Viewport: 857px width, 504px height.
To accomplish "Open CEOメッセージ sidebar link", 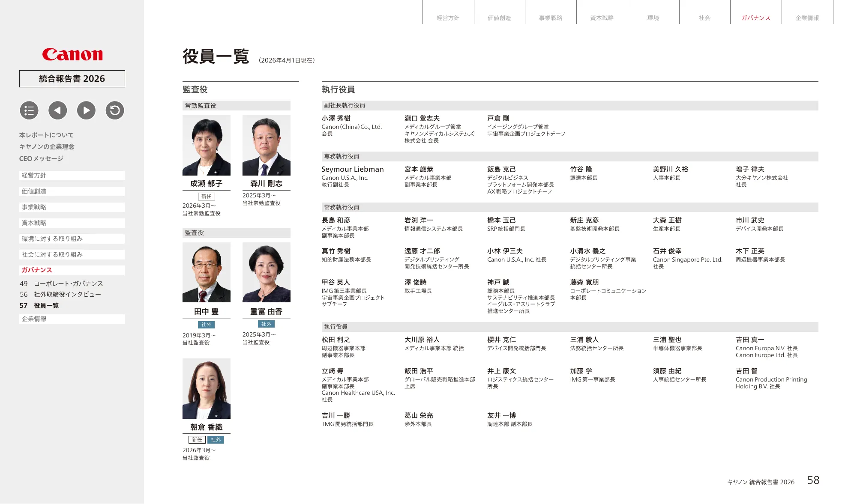I will (41, 158).
